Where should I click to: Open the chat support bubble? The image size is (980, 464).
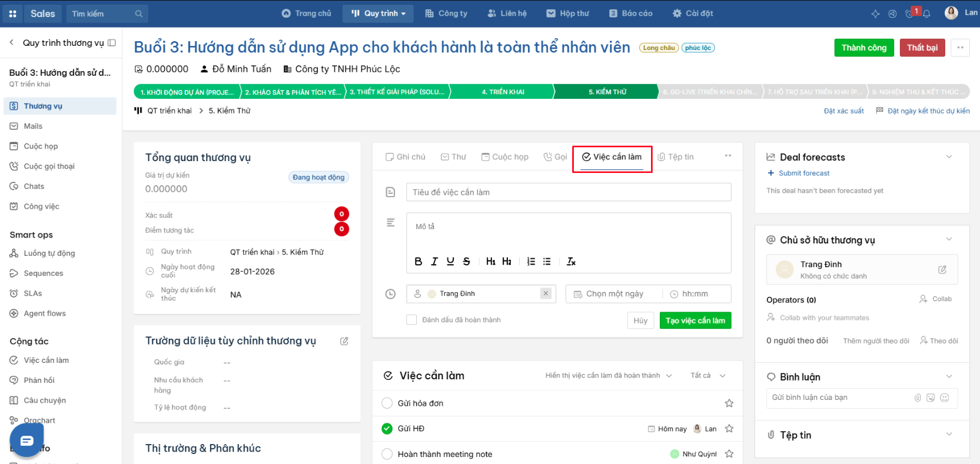[x=26, y=440]
